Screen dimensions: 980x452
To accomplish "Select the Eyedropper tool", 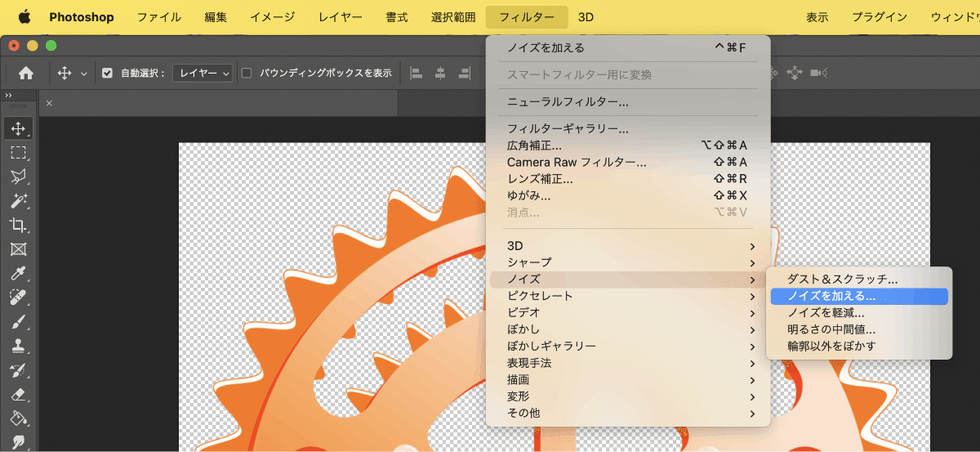I will pyautogui.click(x=18, y=274).
